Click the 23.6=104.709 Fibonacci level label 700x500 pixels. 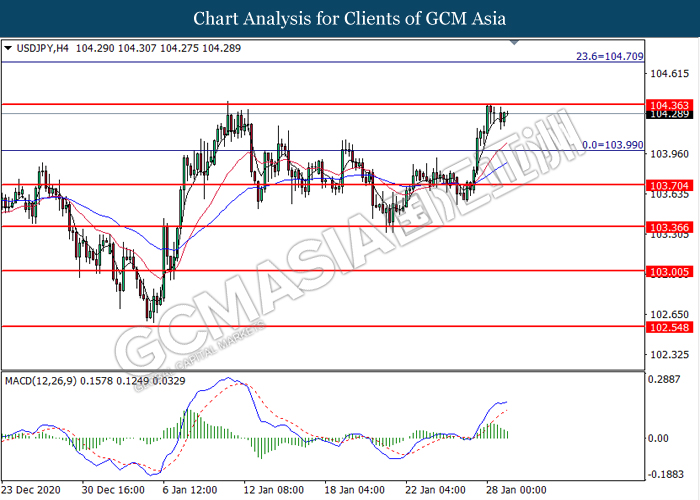(x=610, y=56)
